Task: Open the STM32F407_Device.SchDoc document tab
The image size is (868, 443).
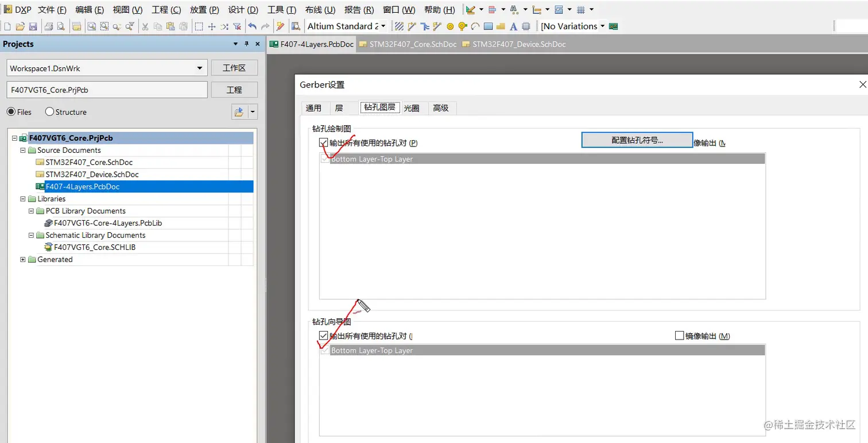Action: (x=514, y=44)
